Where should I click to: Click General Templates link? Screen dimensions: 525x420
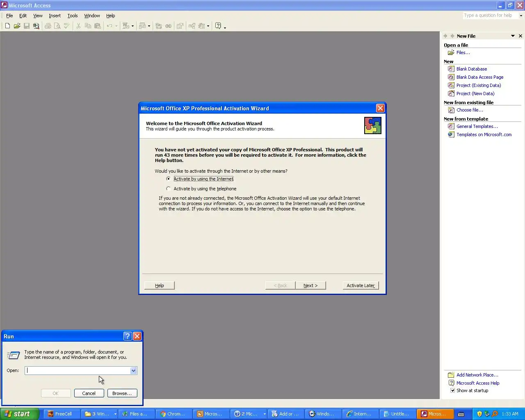(x=477, y=126)
